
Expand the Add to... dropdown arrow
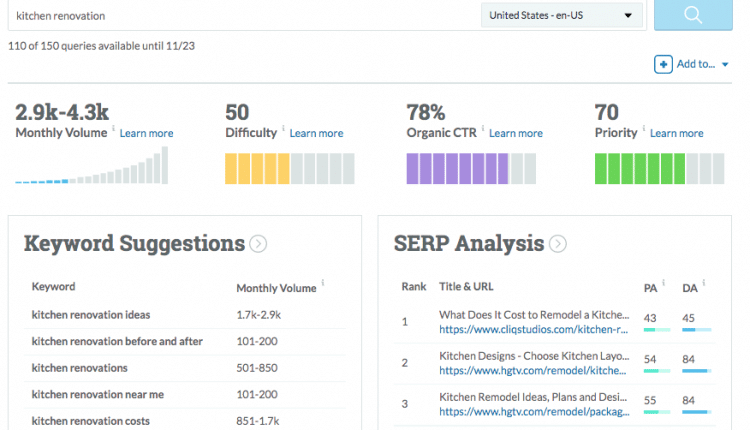pos(725,65)
